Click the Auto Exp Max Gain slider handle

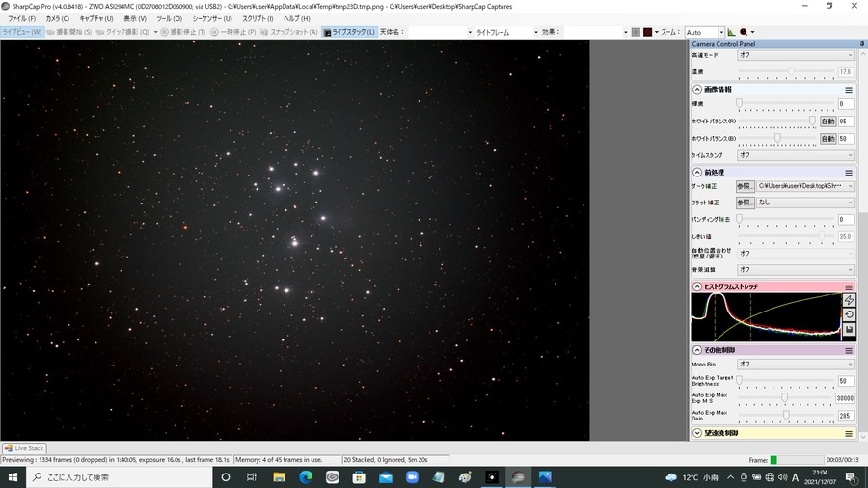point(786,415)
